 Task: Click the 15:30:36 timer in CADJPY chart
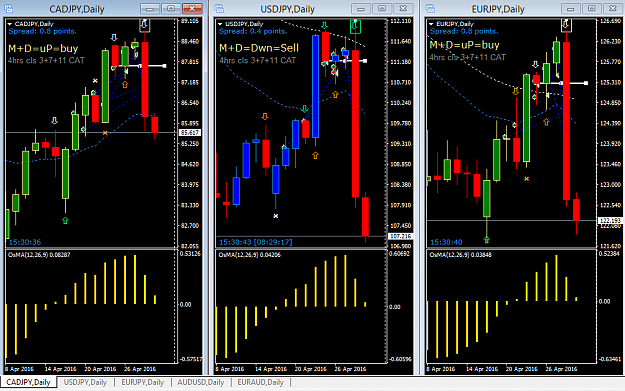[x=25, y=242]
